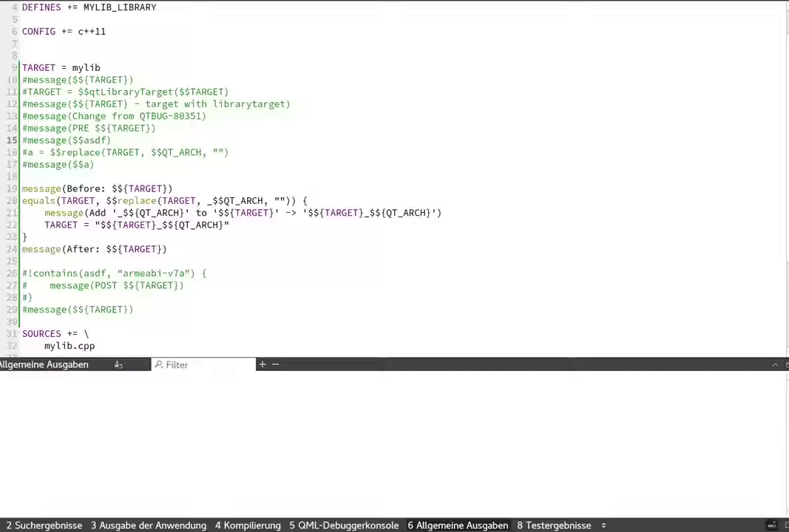The height and width of the screenshot is (532, 789).
Task: Toggle progress details in bottom-right status bar
Action: point(773,525)
